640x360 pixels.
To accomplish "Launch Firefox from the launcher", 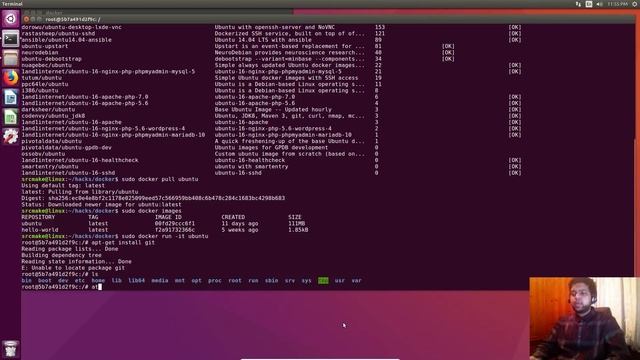I will 11,78.
